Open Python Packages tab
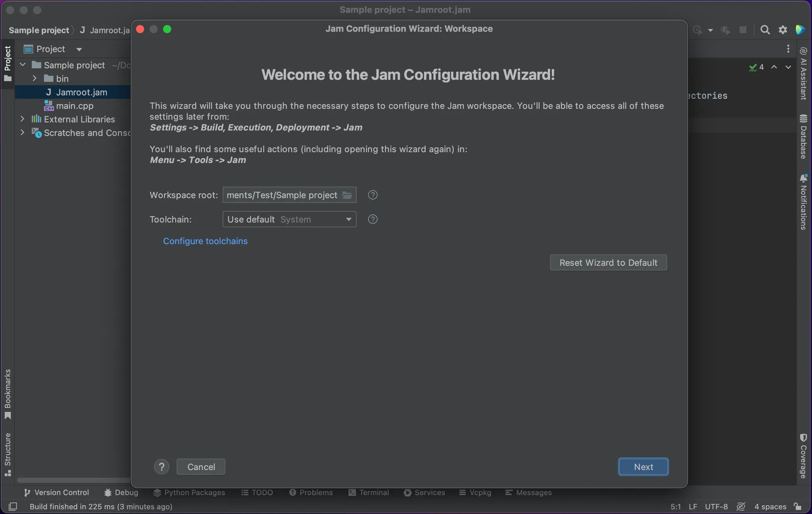Viewport: 812px width, 514px height. (x=189, y=493)
